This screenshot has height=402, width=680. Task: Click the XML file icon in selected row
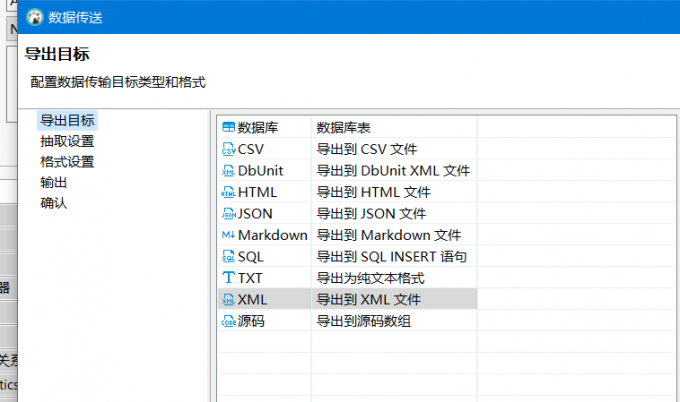click(x=228, y=299)
